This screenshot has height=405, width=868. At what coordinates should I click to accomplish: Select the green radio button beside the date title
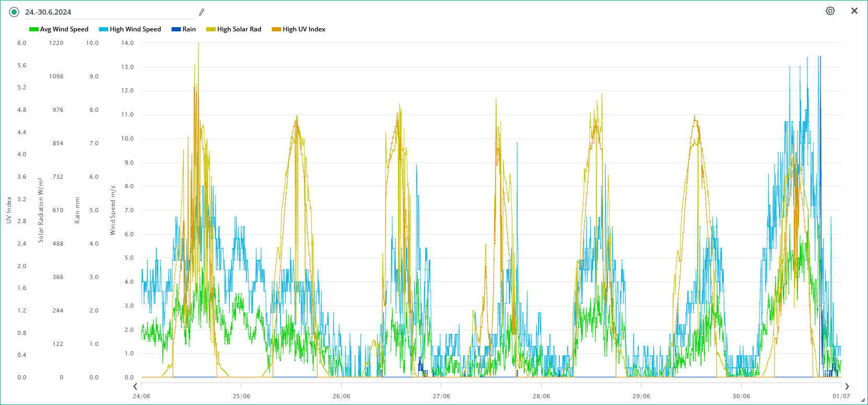pos(14,12)
